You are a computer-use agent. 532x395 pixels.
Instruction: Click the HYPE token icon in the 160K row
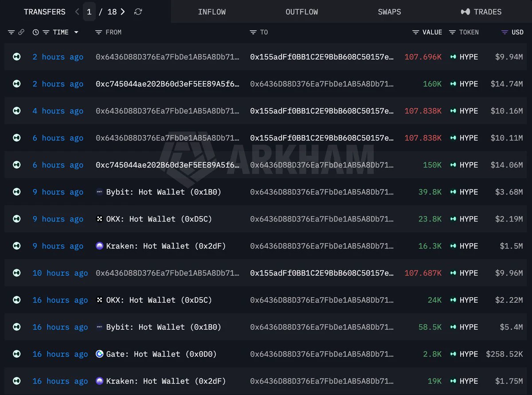[x=453, y=84]
